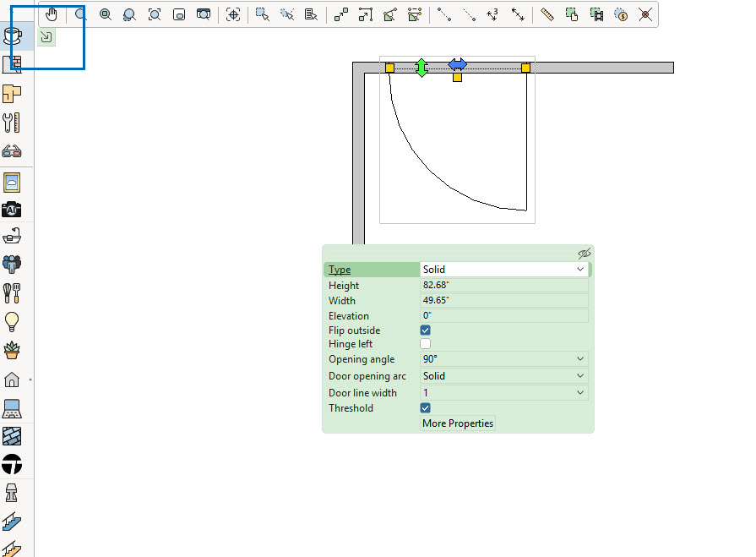The height and width of the screenshot is (557, 756).
Task: Pick the crossing selection tool
Action: 287,14
